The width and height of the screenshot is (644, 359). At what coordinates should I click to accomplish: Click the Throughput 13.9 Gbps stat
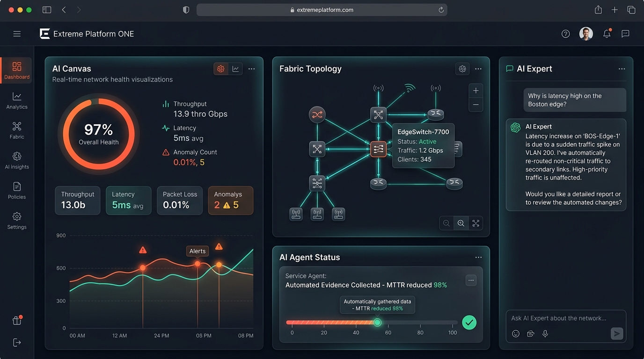[x=200, y=114]
